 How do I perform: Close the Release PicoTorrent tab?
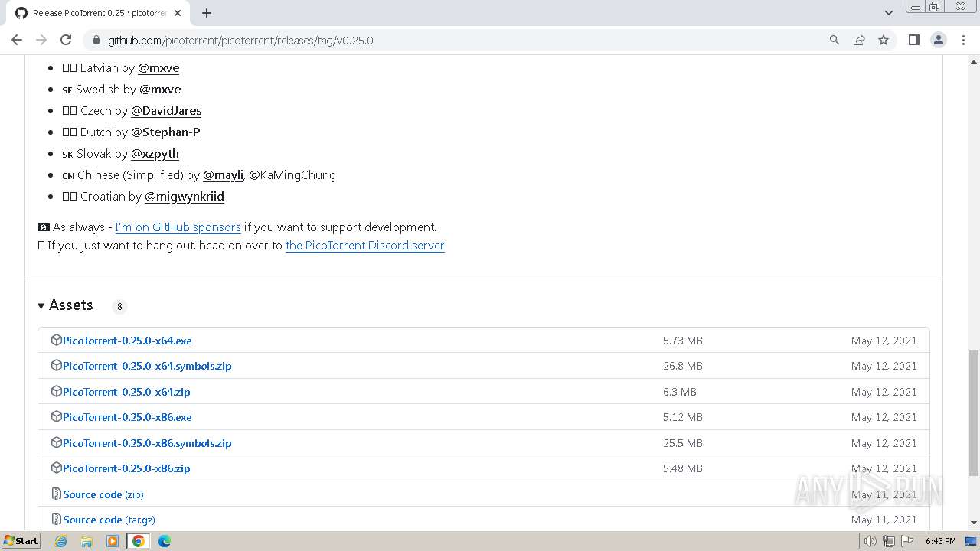tap(179, 13)
